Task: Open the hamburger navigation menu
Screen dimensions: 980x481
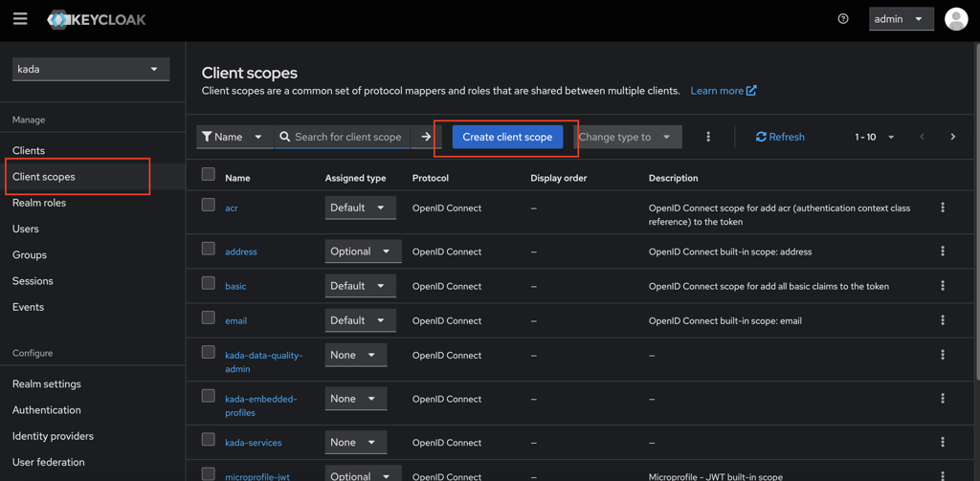Action: pyautogui.click(x=20, y=19)
